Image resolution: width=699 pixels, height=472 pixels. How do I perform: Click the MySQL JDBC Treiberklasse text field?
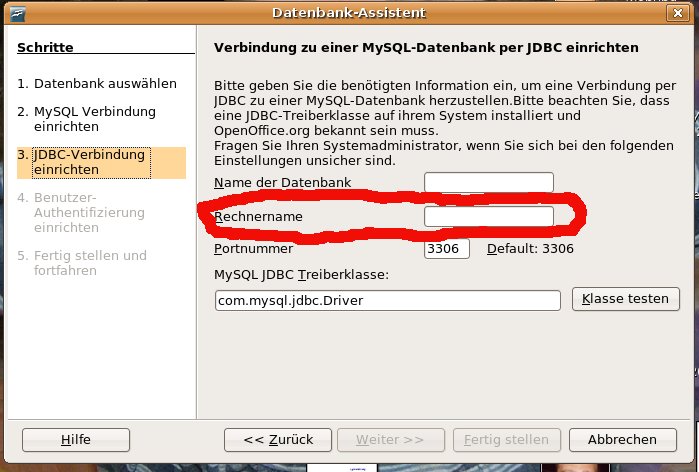coord(387,301)
